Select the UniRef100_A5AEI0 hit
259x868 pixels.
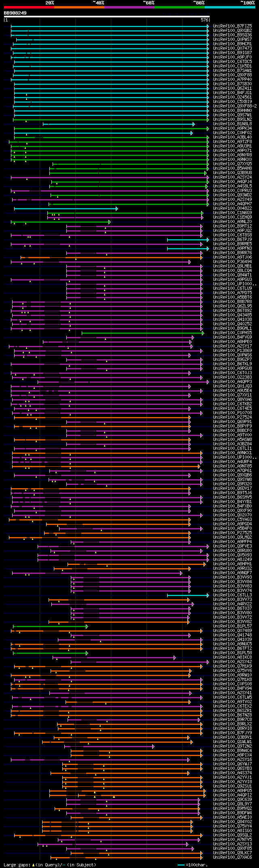click(x=232, y=817)
